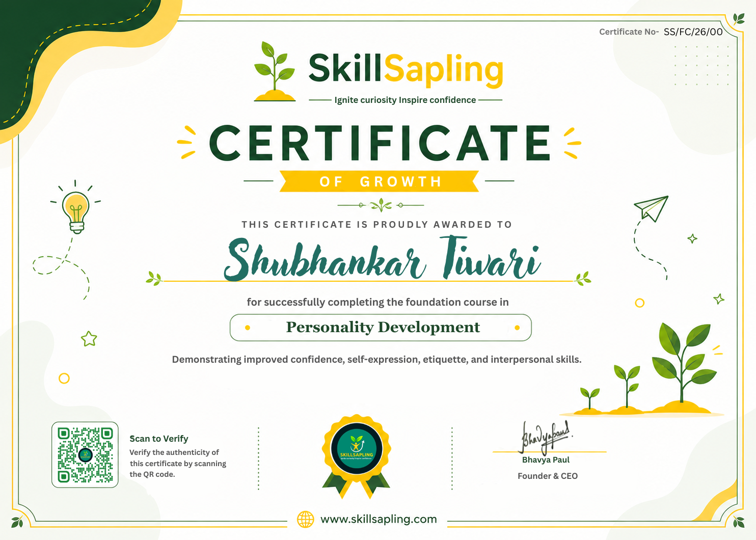
Task: Click the 'Demonstrating improved confidence' description line
Action: point(376,360)
